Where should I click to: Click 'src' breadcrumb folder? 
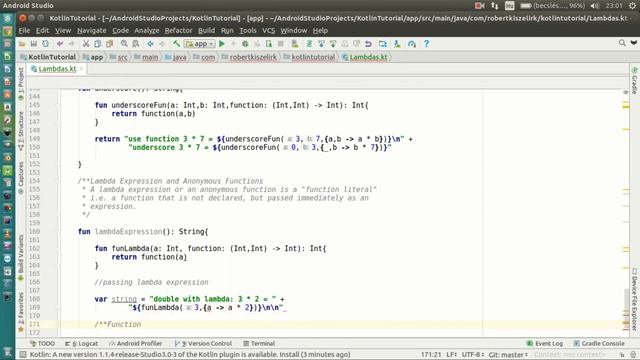click(118, 57)
